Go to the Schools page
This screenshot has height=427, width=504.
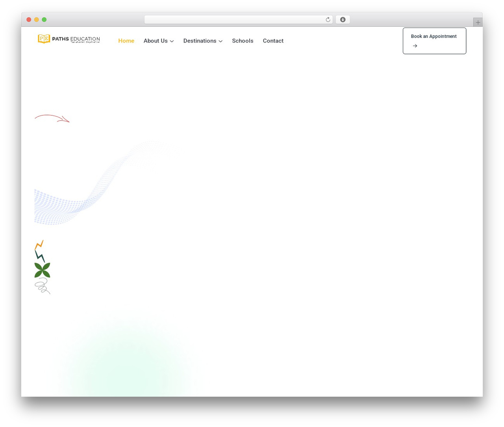tap(243, 41)
